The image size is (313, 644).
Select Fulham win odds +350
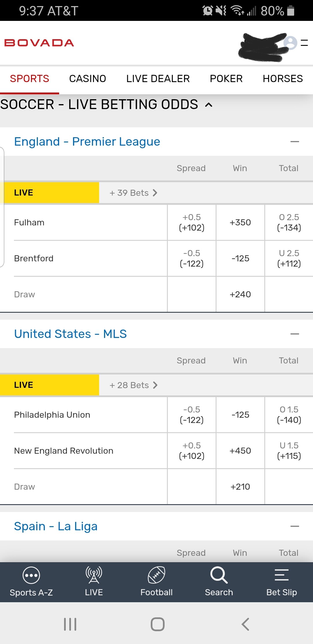coord(240,222)
